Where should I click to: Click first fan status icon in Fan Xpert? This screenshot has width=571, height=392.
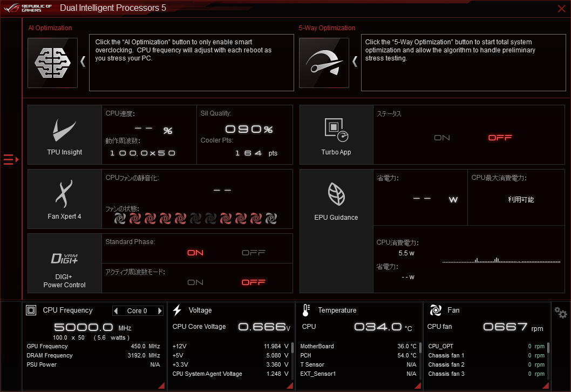(120, 219)
